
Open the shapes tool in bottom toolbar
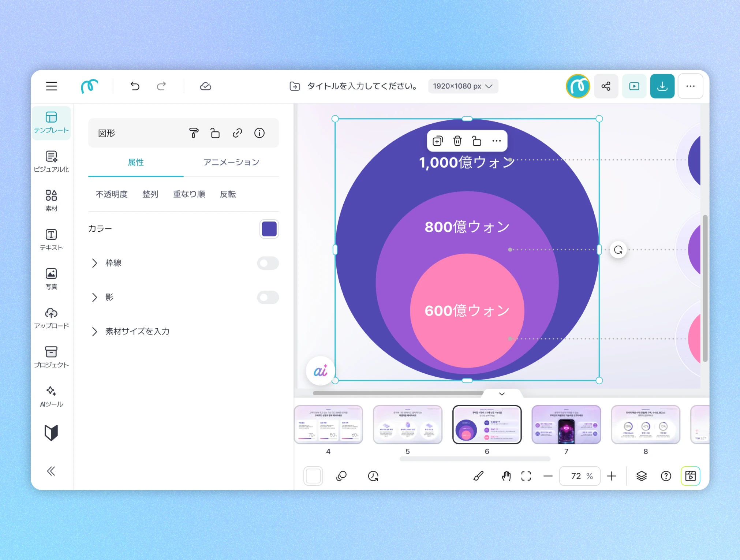341,476
